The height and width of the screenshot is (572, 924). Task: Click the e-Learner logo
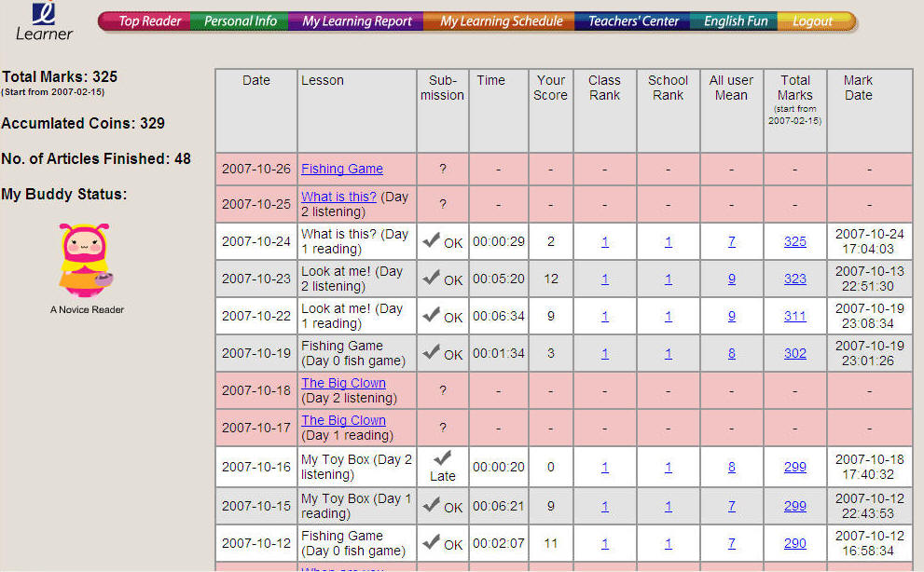click(x=44, y=21)
